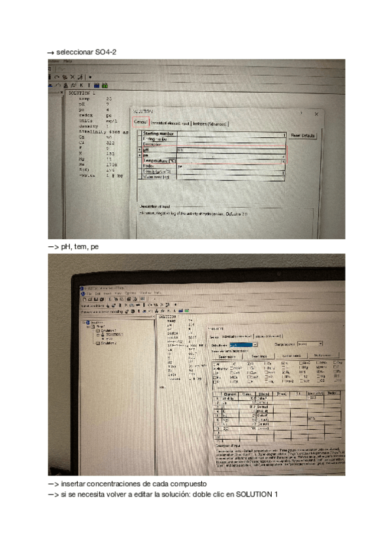Collapse the Simulation 1 tree node expander
Screen dimensions: 392x554
point(94,331)
